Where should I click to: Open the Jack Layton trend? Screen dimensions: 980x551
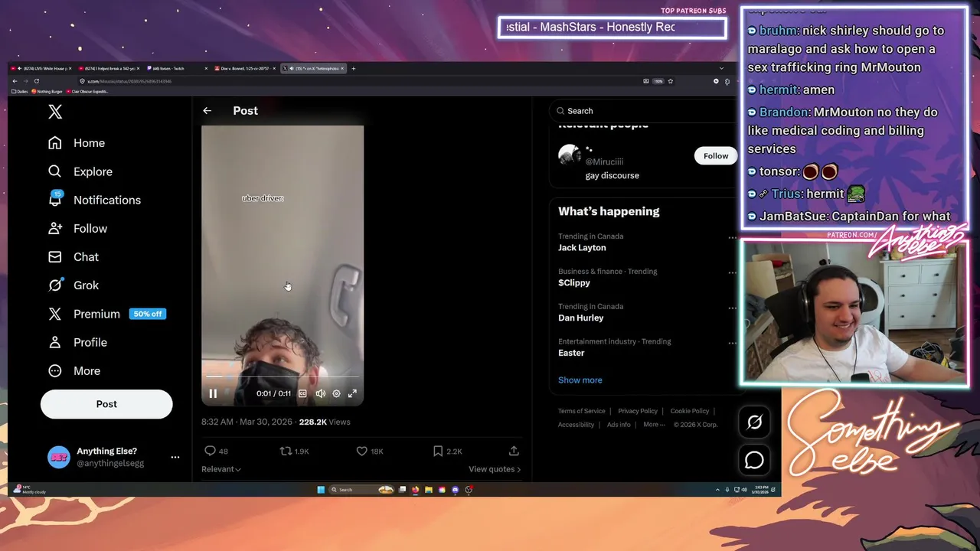(x=582, y=248)
